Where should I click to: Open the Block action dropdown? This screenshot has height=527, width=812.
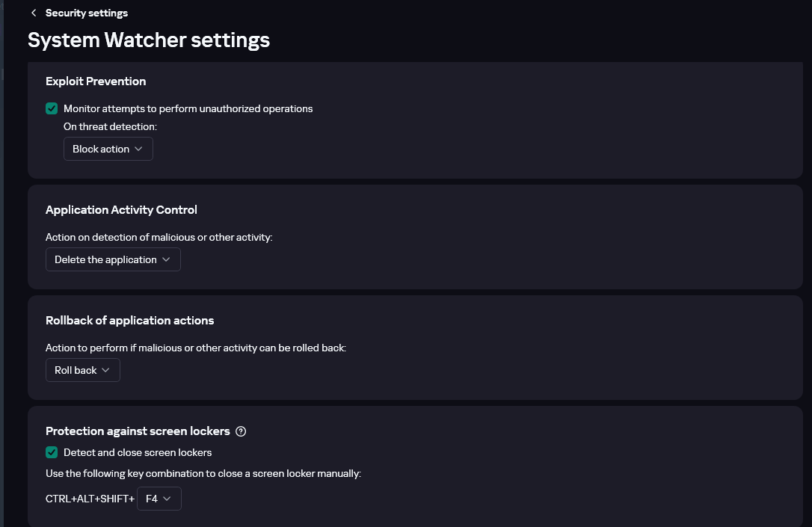tap(108, 149)
